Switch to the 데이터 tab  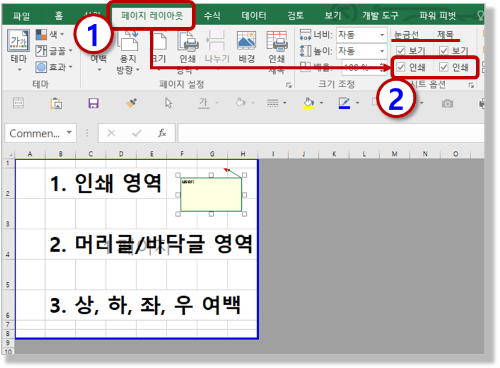pyautogui.click(x=254, y=16)
